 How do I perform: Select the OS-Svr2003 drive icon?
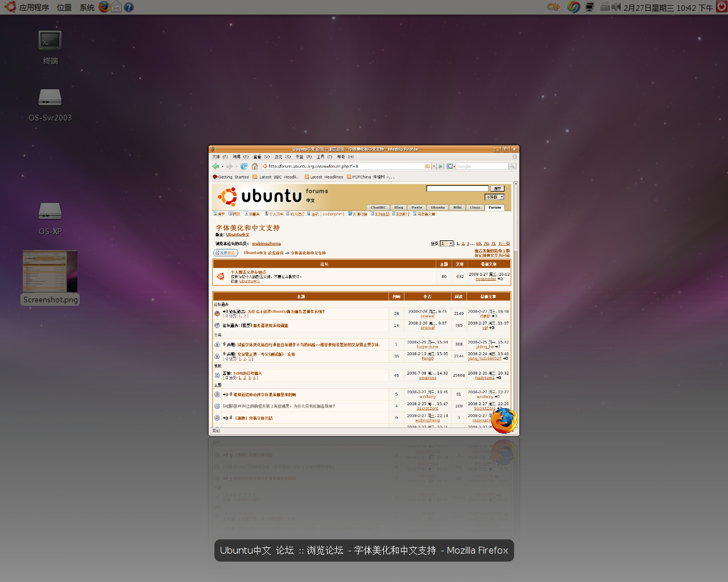tap(50, 104)
